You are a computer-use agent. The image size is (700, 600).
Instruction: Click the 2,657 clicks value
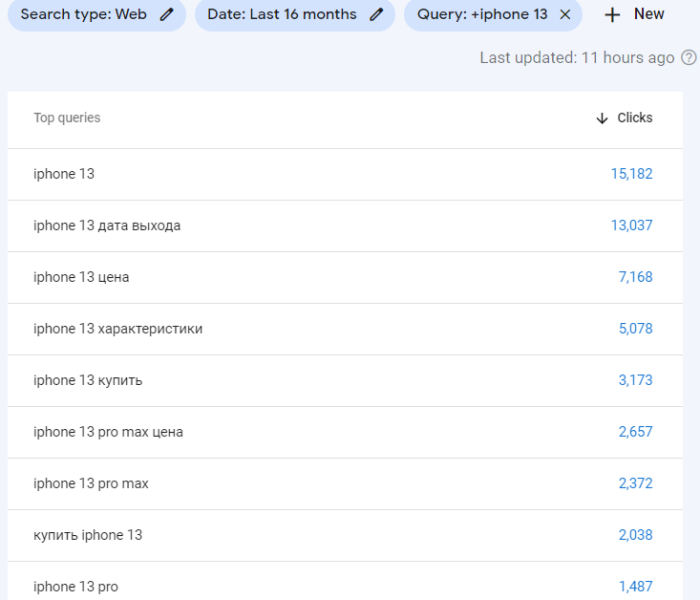635,432
